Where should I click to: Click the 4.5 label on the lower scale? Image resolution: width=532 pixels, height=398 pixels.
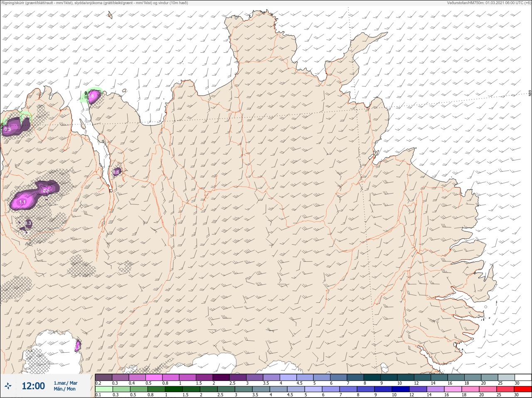pyautogui.click(x=290, y=395)
